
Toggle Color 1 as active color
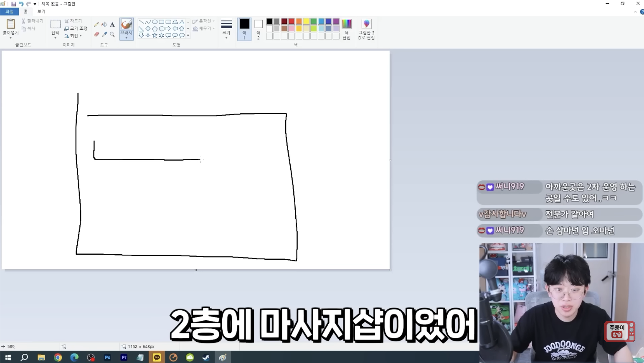pos(244,29)
